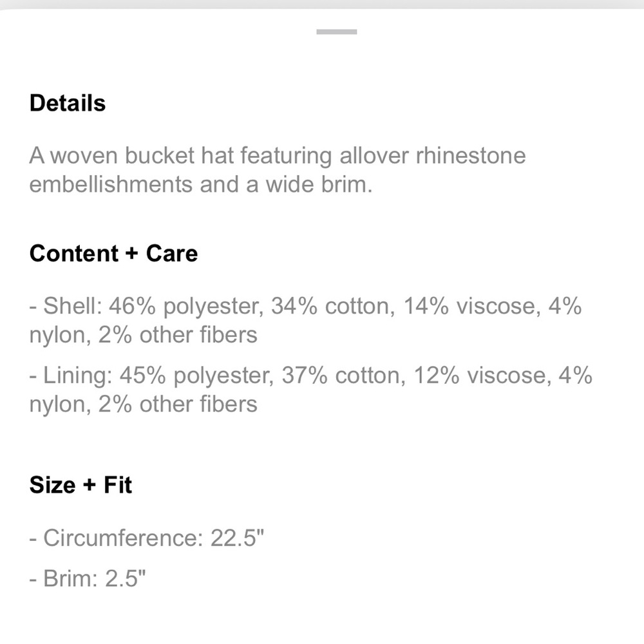Click 'other fibers' under the Shell entry
Viewport: 644px width, 644px height.
point(198,335)
